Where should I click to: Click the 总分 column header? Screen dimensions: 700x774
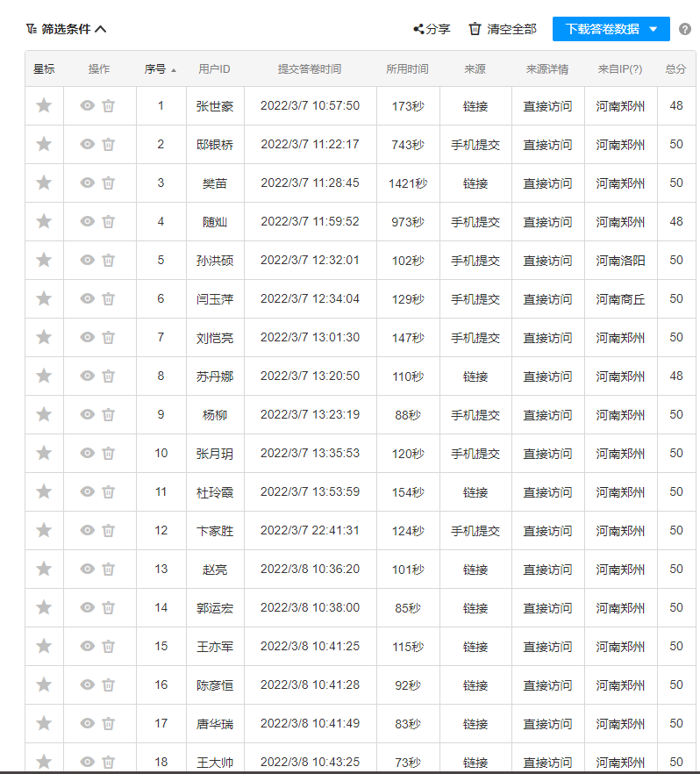[675, 69]
